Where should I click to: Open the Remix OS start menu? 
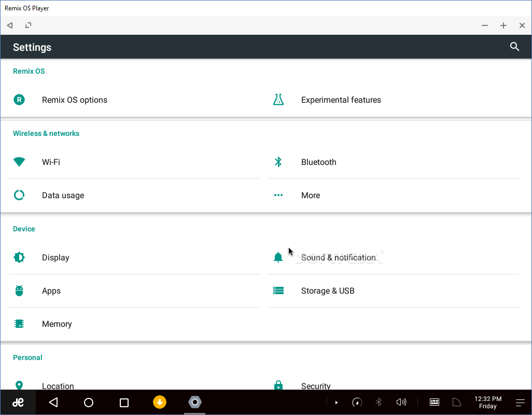pyautogui.click(x=18, y=403)
